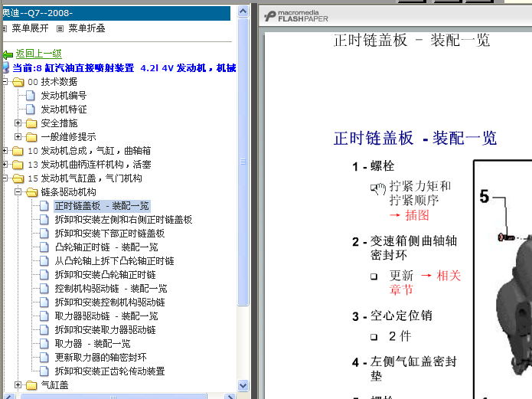The width and height of the screenshot is (532, 399).
Task: Open 拆卸和安装取力器驱动链 page
Action: (105, 330)
